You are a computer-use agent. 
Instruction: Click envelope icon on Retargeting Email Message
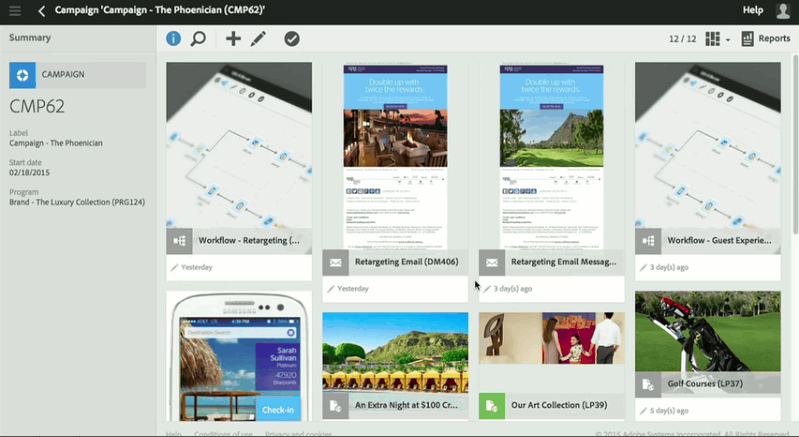pyautogui.click(x=491, y=263)
